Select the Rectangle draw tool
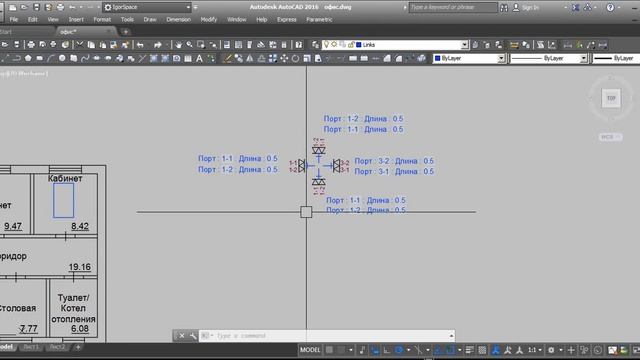The height and width of the screenshot is (360, 640). click(x=40, y=58)
